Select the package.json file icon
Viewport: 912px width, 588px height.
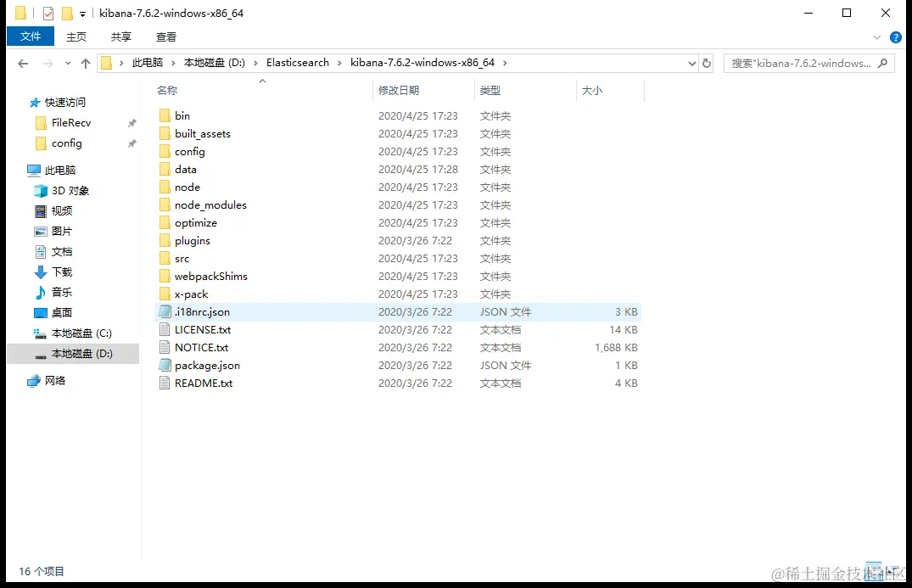click(165, 365)
